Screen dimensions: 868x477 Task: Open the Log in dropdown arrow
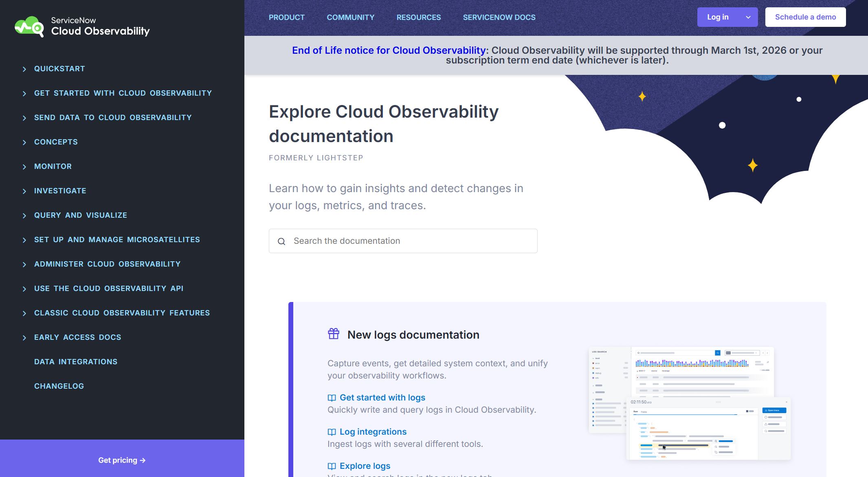(x=748, y=17)
